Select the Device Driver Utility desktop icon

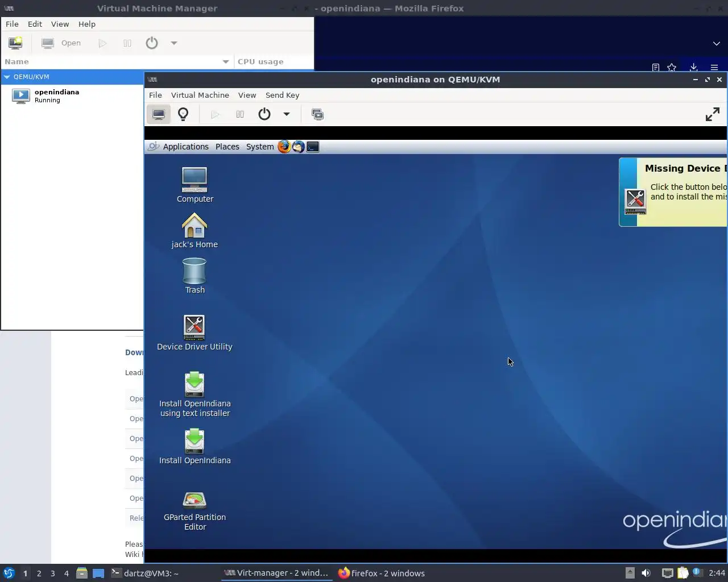pos(195,332)
